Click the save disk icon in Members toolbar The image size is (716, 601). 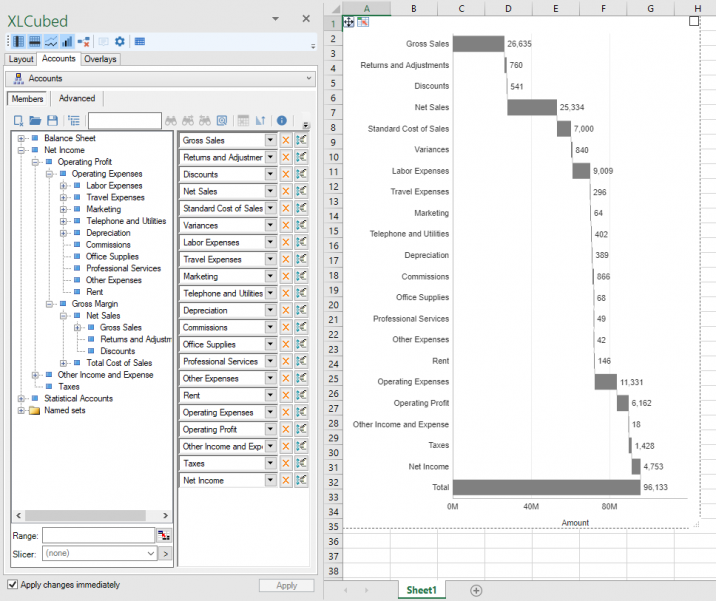coord(52,121)
